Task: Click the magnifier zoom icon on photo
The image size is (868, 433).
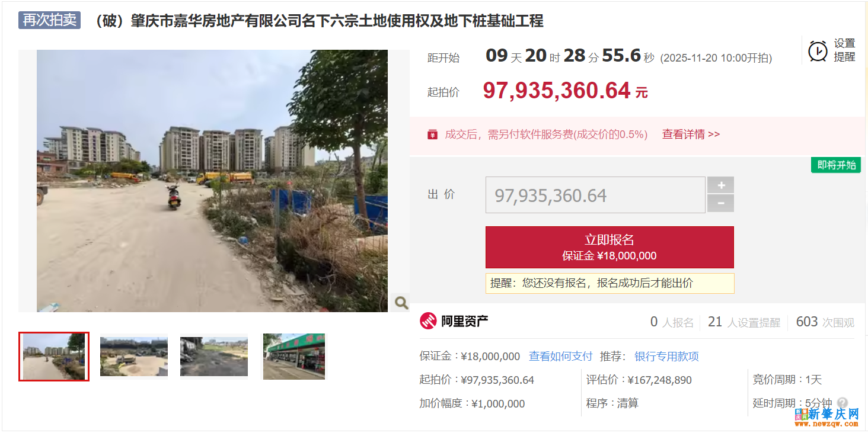Action: coord(401,303)
